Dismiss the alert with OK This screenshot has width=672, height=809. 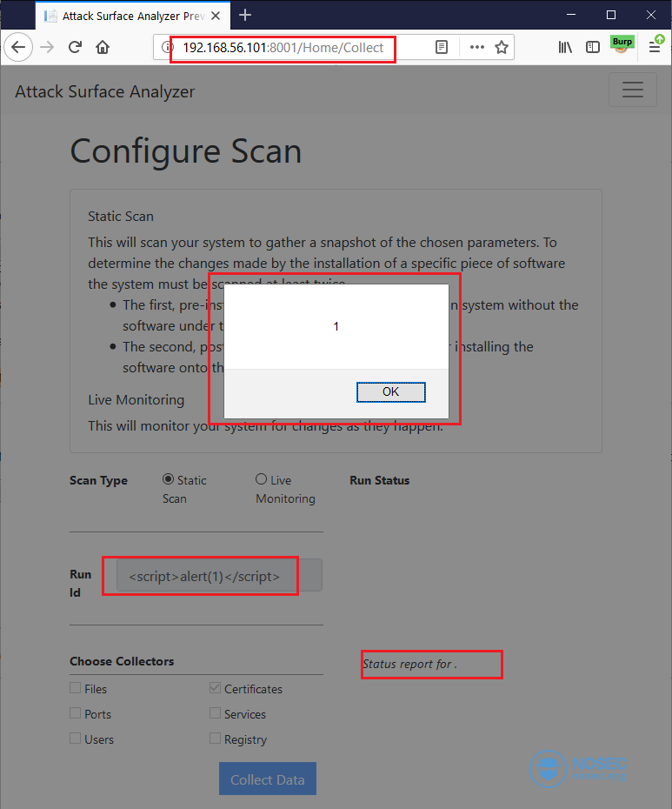(x=391, y=392)
